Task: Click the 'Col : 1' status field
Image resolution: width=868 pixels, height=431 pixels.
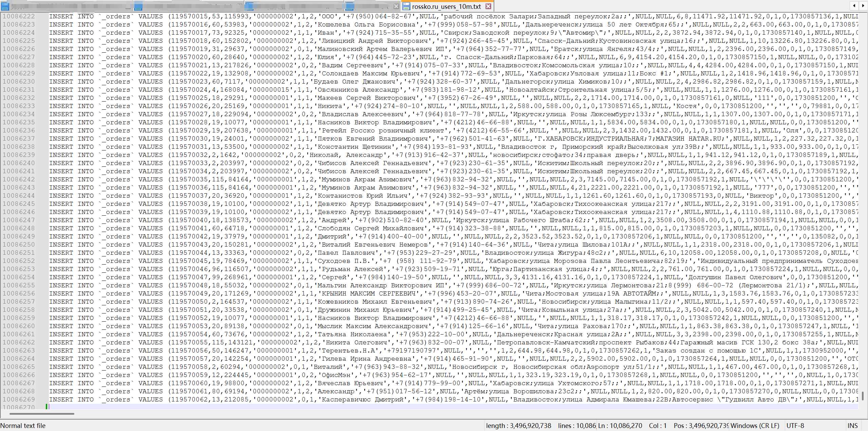Action: point(658,426)
